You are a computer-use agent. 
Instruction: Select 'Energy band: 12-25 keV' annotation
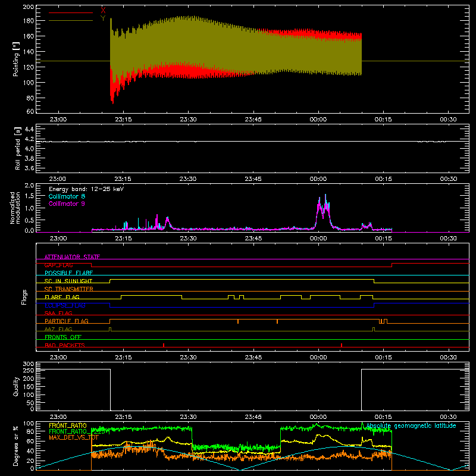point(86,189)
